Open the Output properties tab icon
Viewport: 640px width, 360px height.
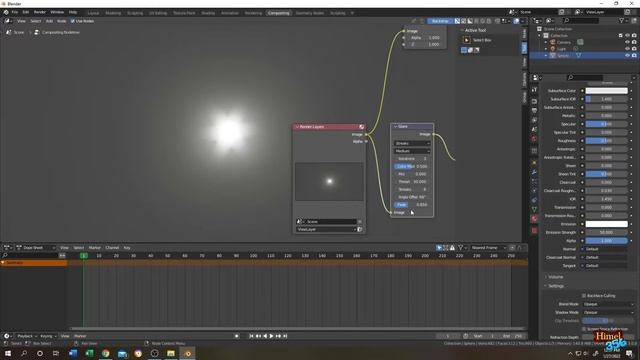[x=534, y=110]
